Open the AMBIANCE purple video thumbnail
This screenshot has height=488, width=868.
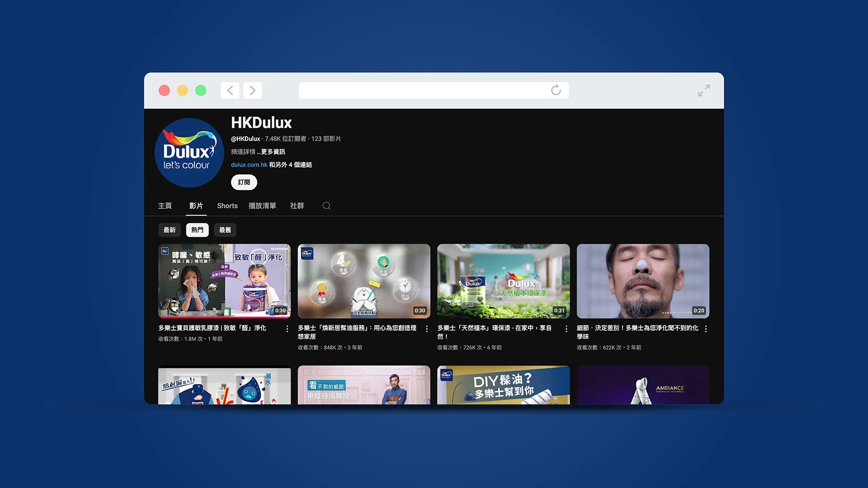(x=643, y=385)
